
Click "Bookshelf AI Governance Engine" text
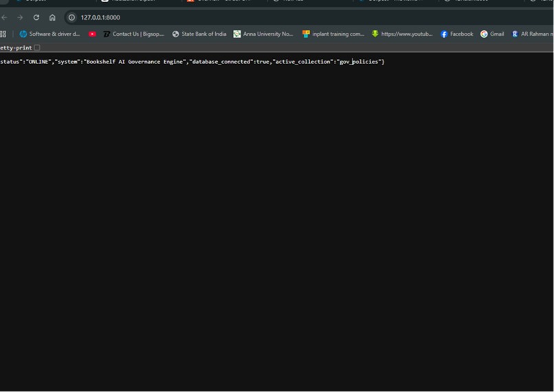click(x=135, y=62)
